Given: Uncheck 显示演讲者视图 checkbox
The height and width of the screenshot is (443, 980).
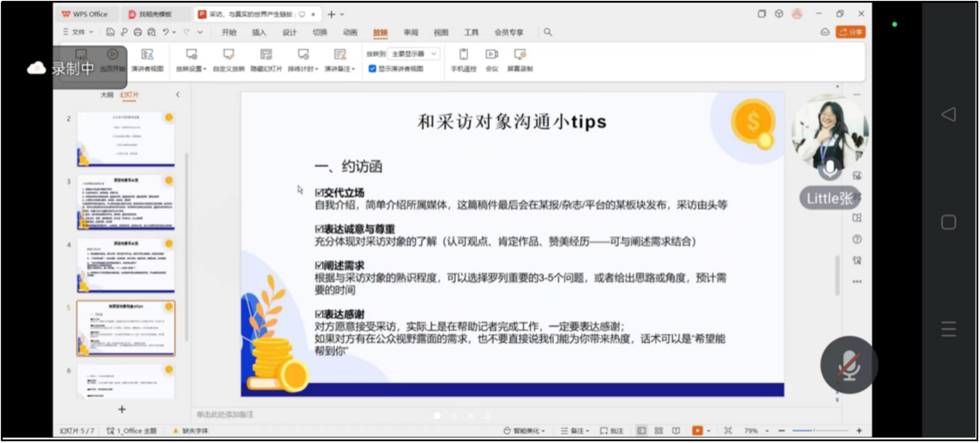Looking at the screenshot, I should 372,69.
